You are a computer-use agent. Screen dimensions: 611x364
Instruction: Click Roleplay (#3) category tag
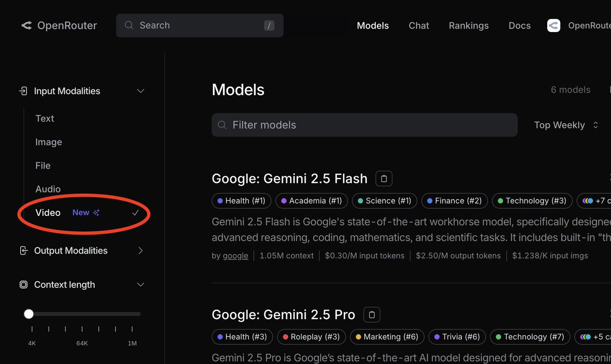tap(312, 337)
